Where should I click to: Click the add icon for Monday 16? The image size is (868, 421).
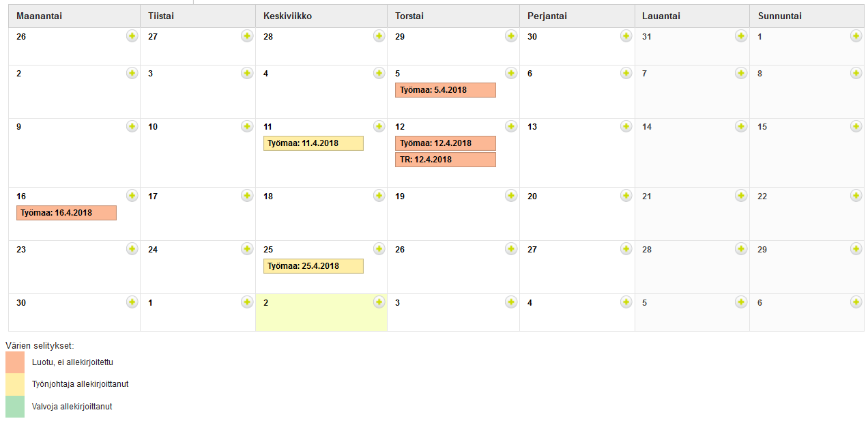tap(132, 196)
